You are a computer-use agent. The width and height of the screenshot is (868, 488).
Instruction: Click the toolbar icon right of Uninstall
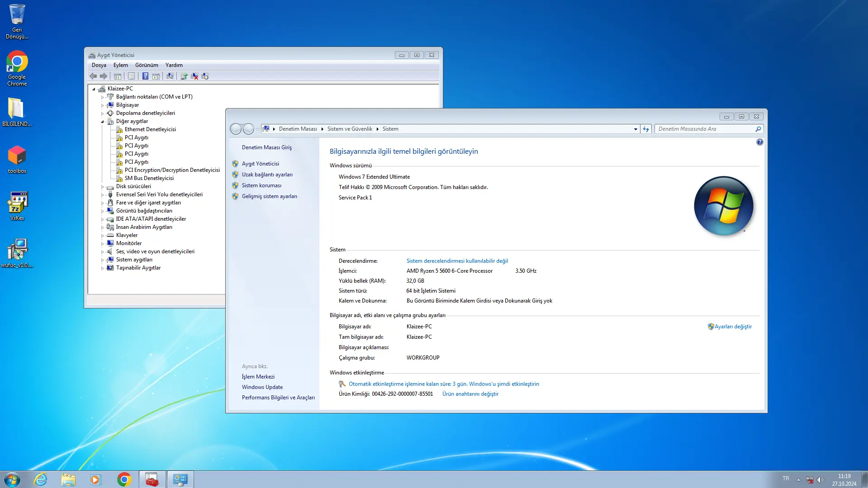205,76
